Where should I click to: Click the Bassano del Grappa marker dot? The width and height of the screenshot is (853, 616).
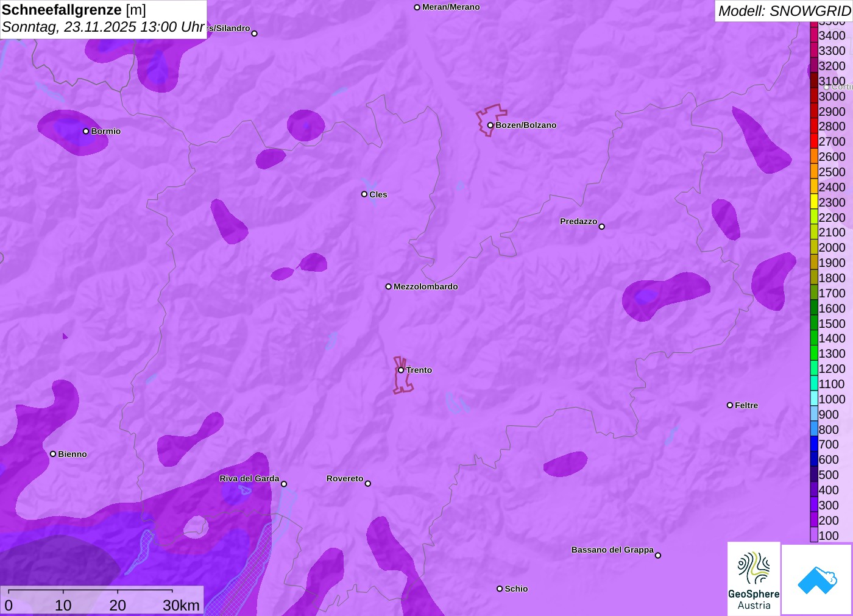tap(658, 555)
